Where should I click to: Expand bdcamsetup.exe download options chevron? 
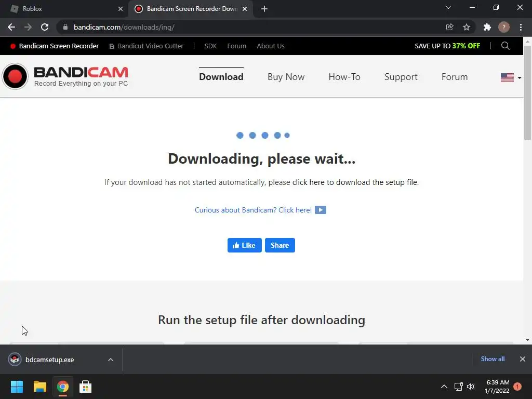tap(111, 360)
